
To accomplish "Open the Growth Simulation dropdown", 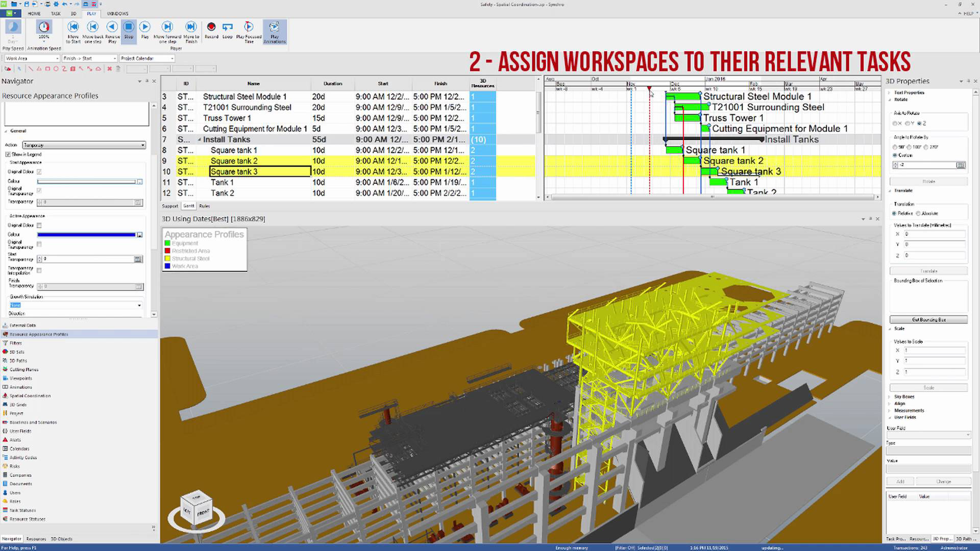I will (x=76, y=305).
